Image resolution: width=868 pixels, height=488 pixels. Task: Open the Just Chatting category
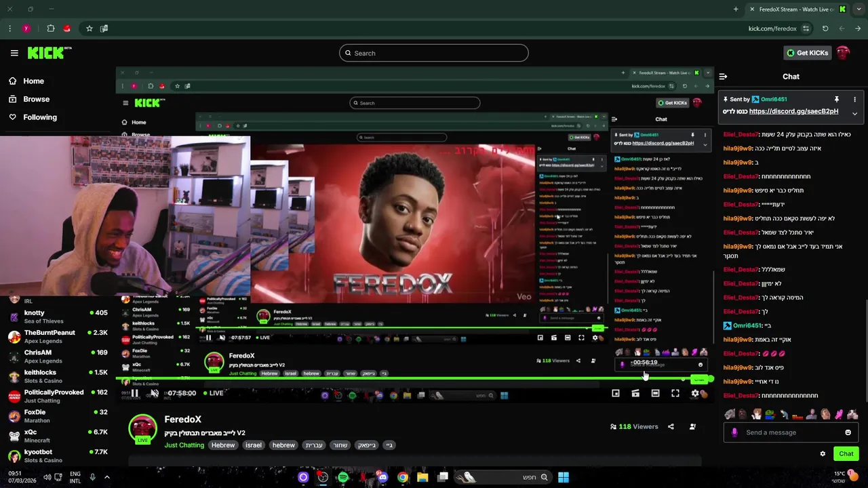pyautogui.click(x=184, y=445)
